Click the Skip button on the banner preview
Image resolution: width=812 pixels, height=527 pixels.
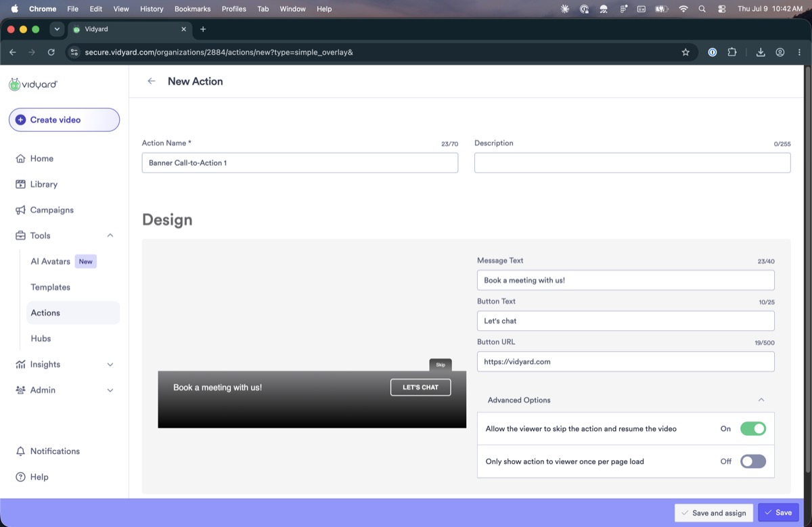[x=441, y=365]
